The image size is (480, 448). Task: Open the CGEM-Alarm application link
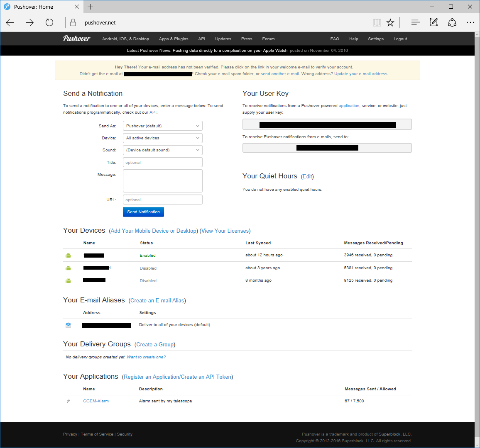[96, 401]
